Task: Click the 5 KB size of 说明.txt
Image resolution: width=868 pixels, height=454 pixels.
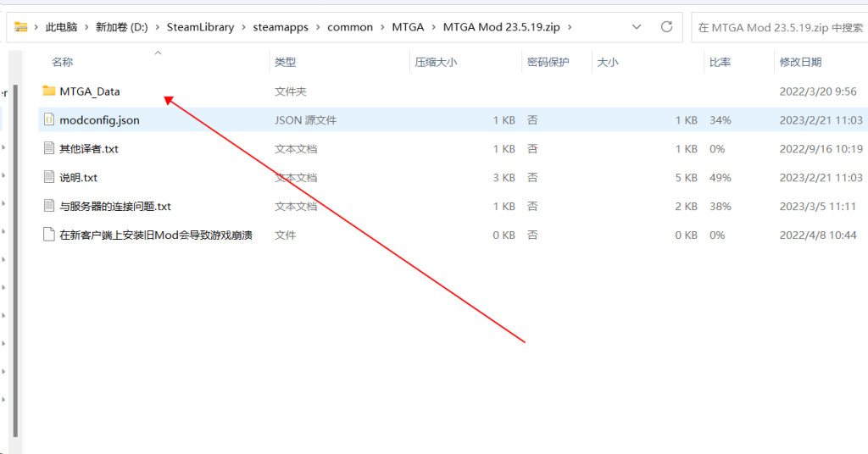Action: [x=686, y=178]
